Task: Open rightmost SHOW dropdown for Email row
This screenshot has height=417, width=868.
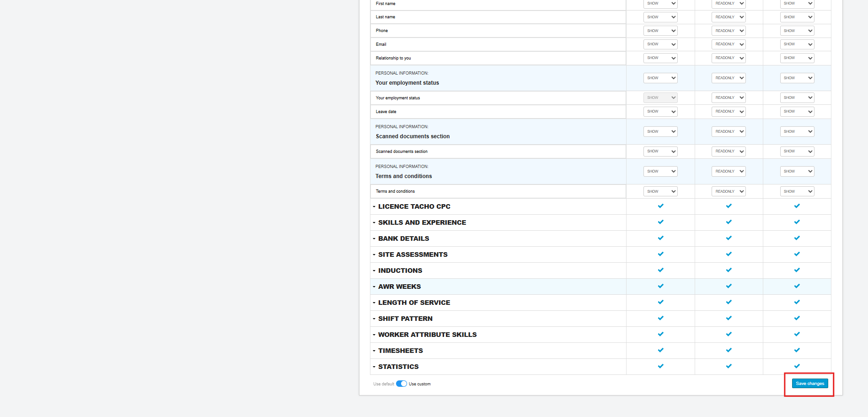Action: [x=797, y=44]
